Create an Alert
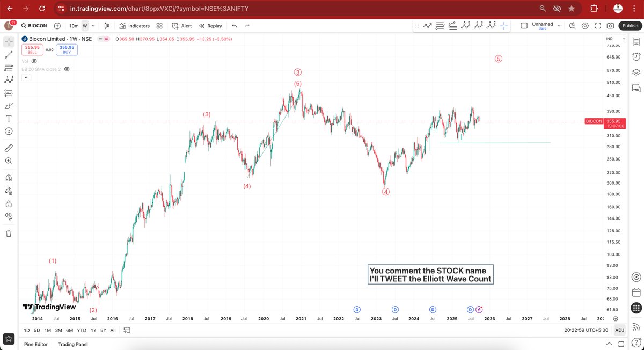The height and width of the screenshot is (350, 644). (x=182, y=26)
